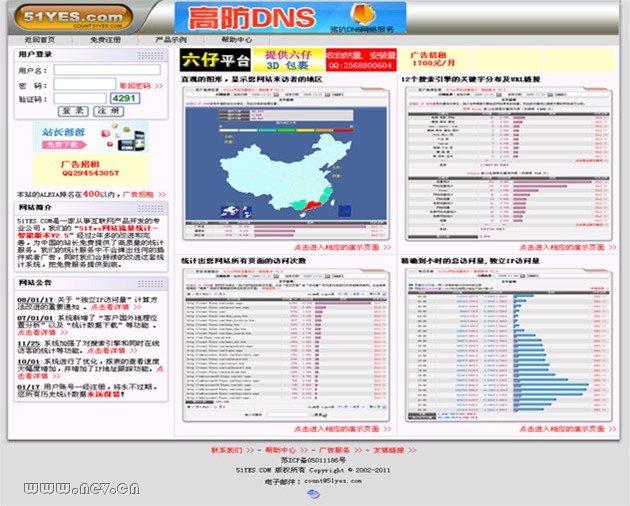Go to 返回首页 in navigation bar
The width and height of the screenshot is (630, 506).
[x=39, y=40]
